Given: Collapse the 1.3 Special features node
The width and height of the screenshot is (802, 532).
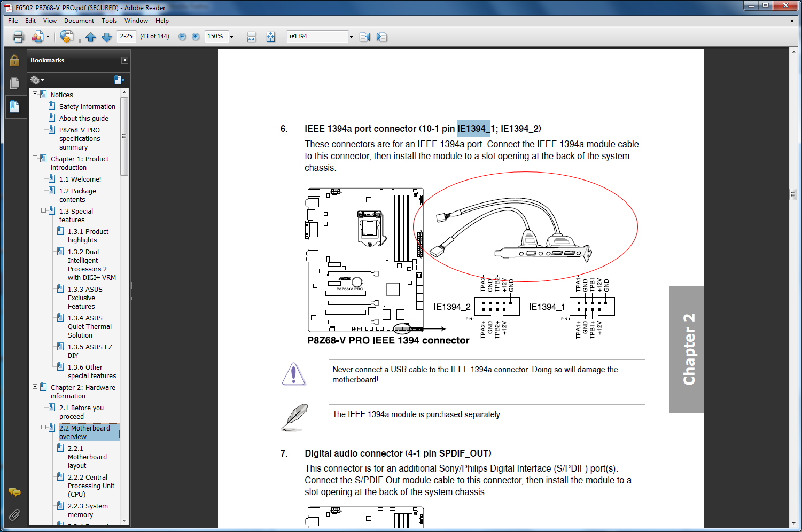Looking at the screenshot, I should point(44,210).
